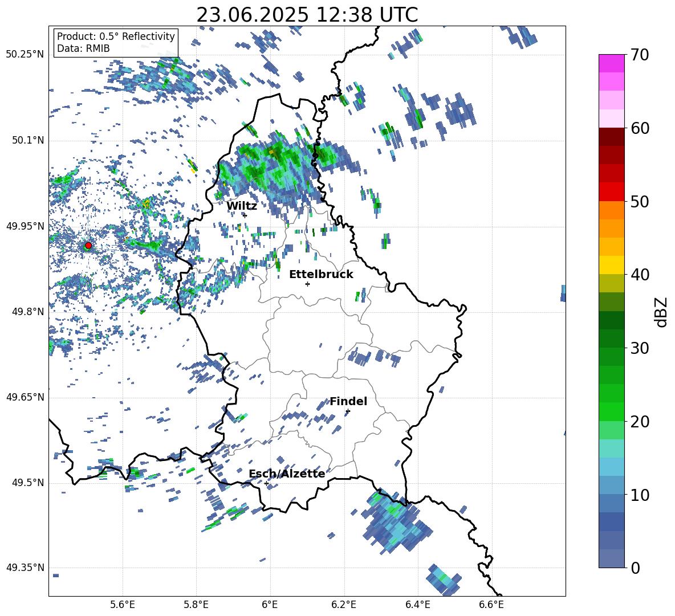Click the 49.5°N latitude label

pos(27,483)
